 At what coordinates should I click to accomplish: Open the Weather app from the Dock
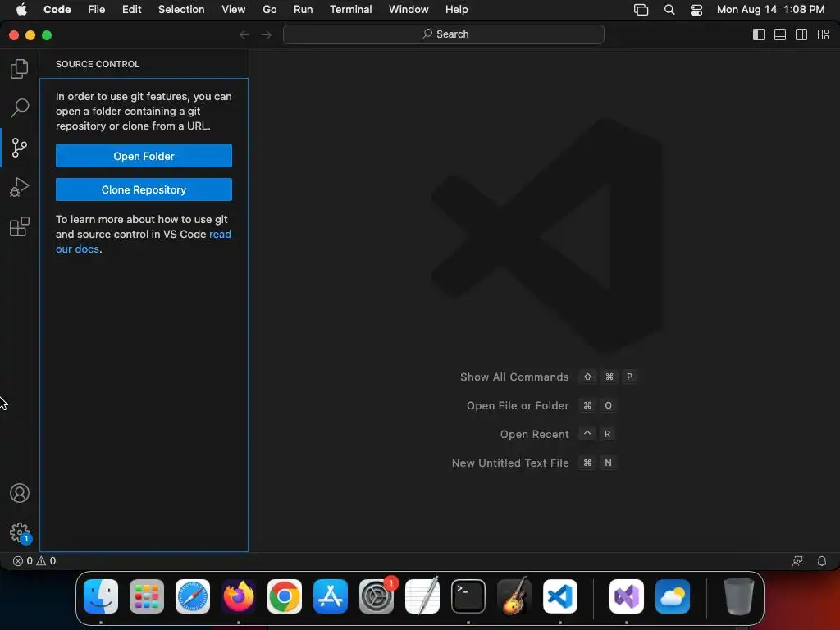[x=673, y=596]
